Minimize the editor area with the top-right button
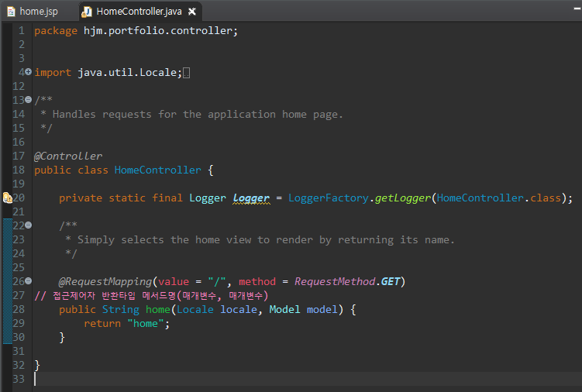 click(x=577, y=9)
